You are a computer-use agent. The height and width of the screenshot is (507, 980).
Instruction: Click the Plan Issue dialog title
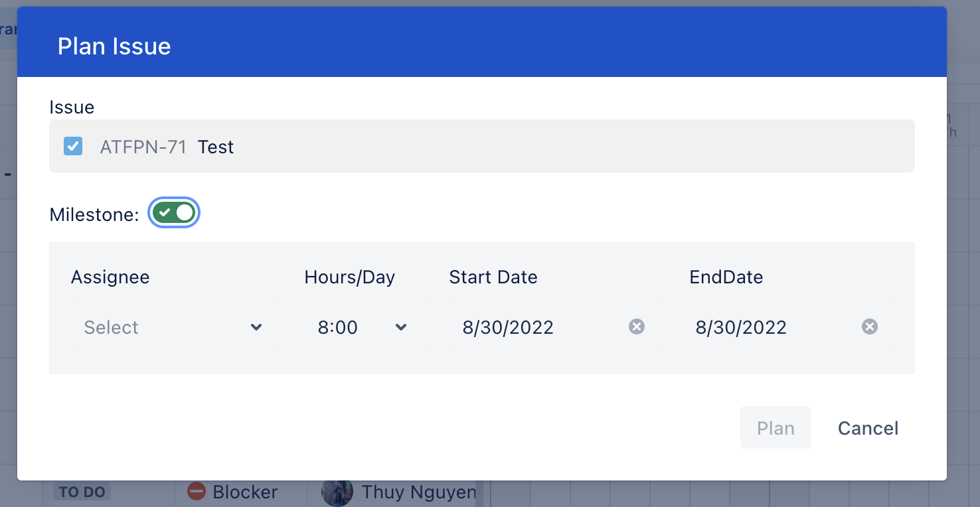pos(114,46)
